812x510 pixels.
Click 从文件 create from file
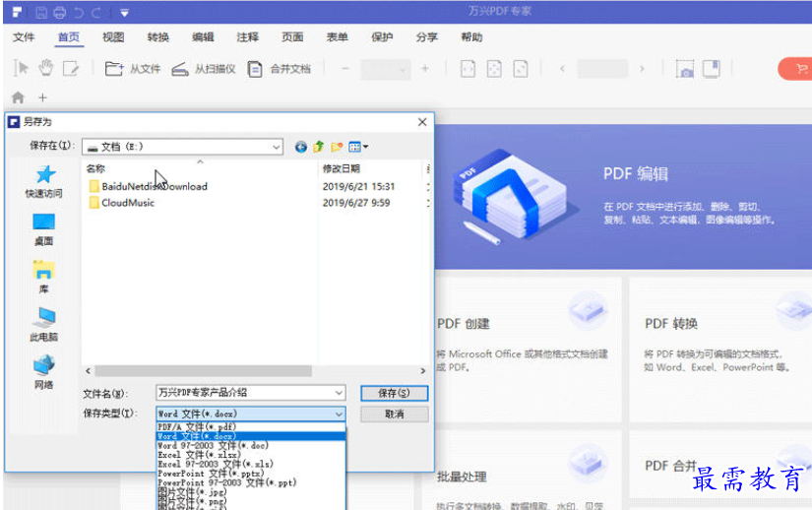[133, 68]
